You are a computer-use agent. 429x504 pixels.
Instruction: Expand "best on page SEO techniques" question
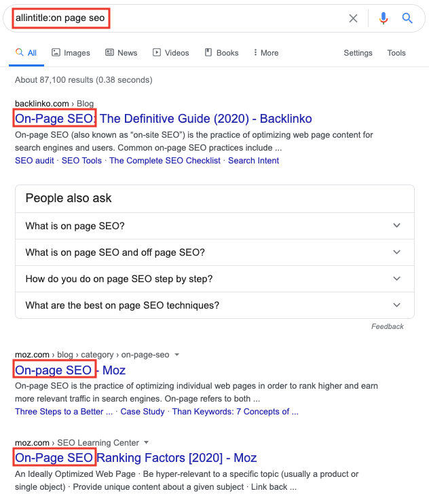214,305
